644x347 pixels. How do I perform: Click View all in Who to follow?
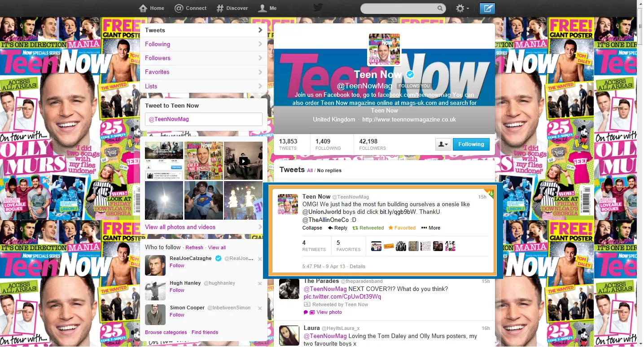pos(217,247)
